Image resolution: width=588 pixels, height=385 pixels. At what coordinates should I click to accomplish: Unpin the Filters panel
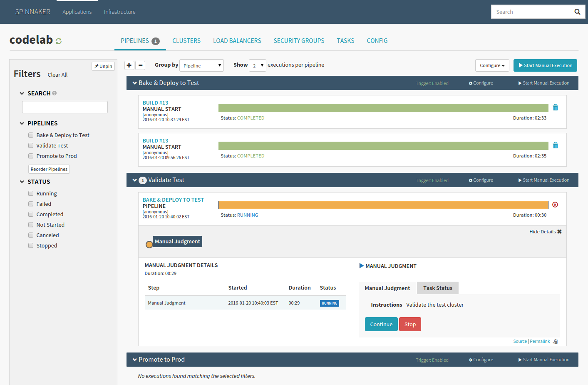tap(103, 66)
